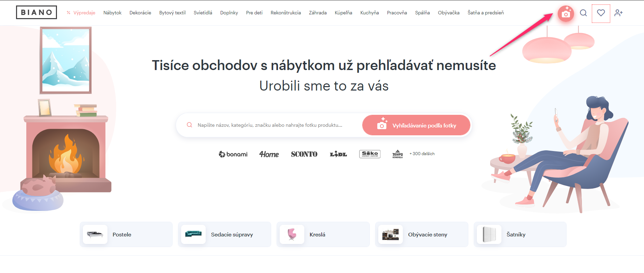This screenshot has width=644, height=273.
Task: Focus the product search text field
Action: pos(273,125)
